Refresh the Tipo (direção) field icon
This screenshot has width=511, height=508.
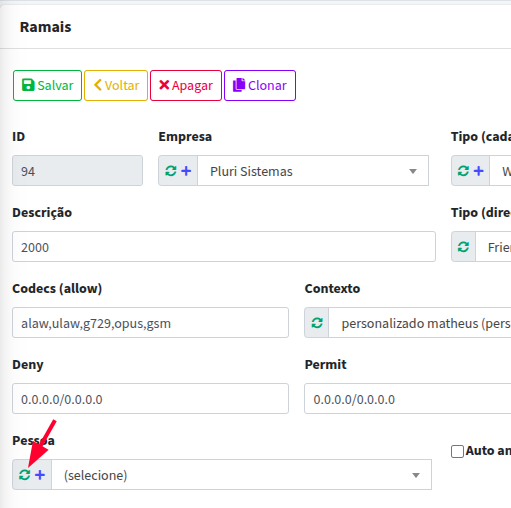click(x=463, y=247)
